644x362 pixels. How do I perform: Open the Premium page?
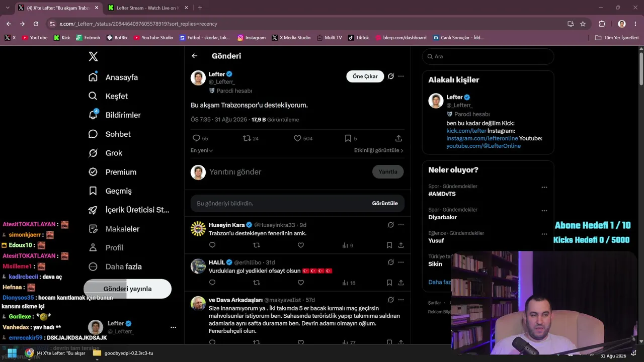tap(112, 172)
